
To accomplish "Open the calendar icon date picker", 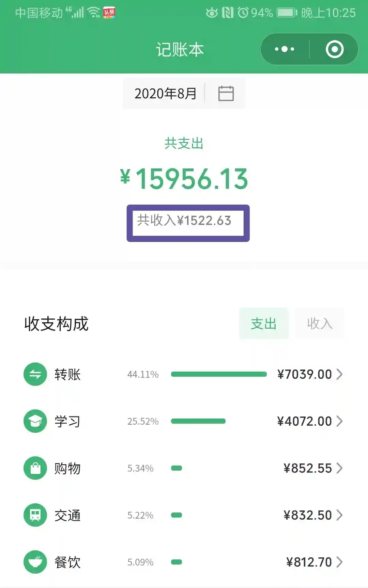I will tap(226, 94).
